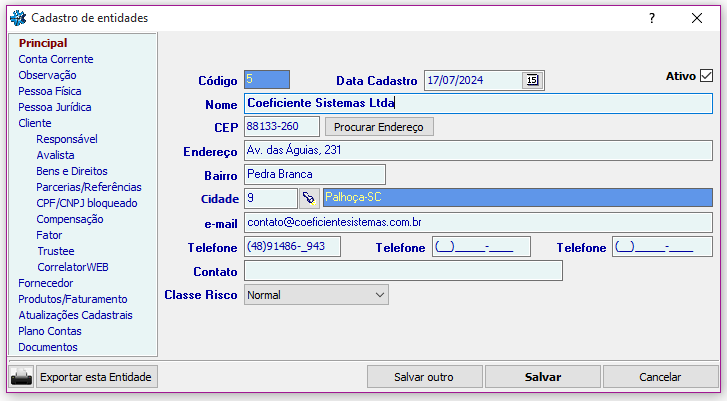727x401 pixels.
Task: Click the empty Contato field
Action: coord(403,271)
